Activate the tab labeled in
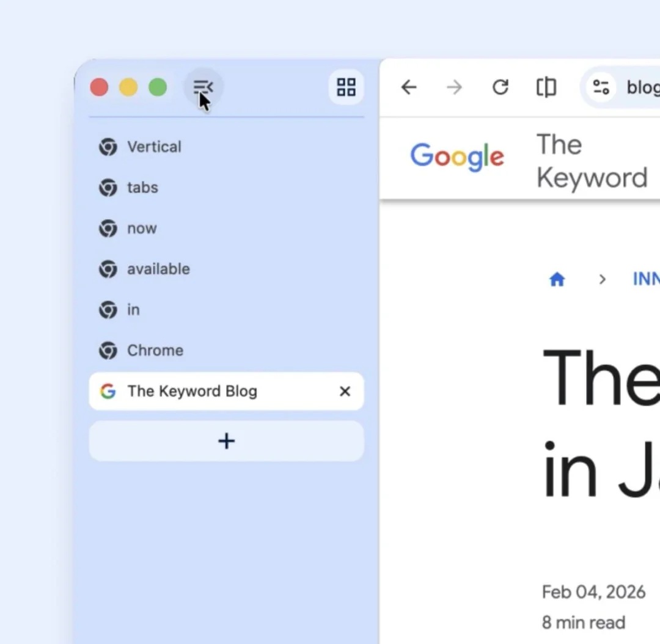The height and width of the screenshot is (644, 660). pyautogui.click(x=227, y=310)
